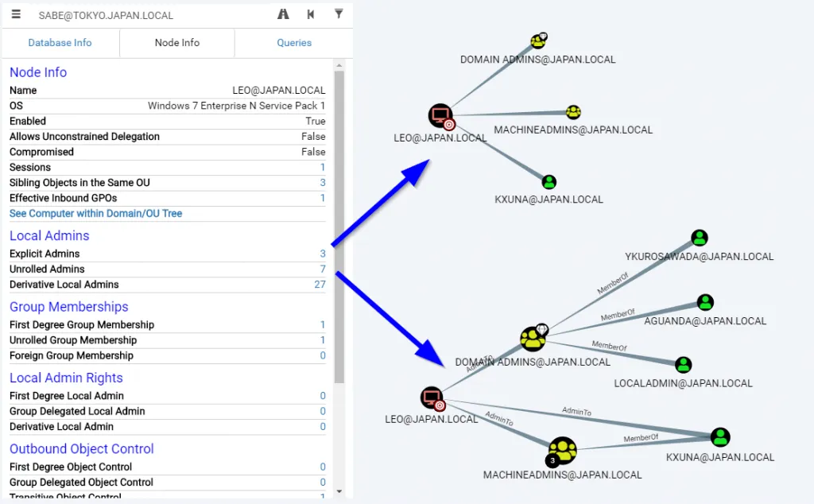Image resolution: width=814 pixels, height=504 pixels.
Task: Select the YKUROSAWADA@JAPAN.LOCAL user node
Action: point(699,237)
